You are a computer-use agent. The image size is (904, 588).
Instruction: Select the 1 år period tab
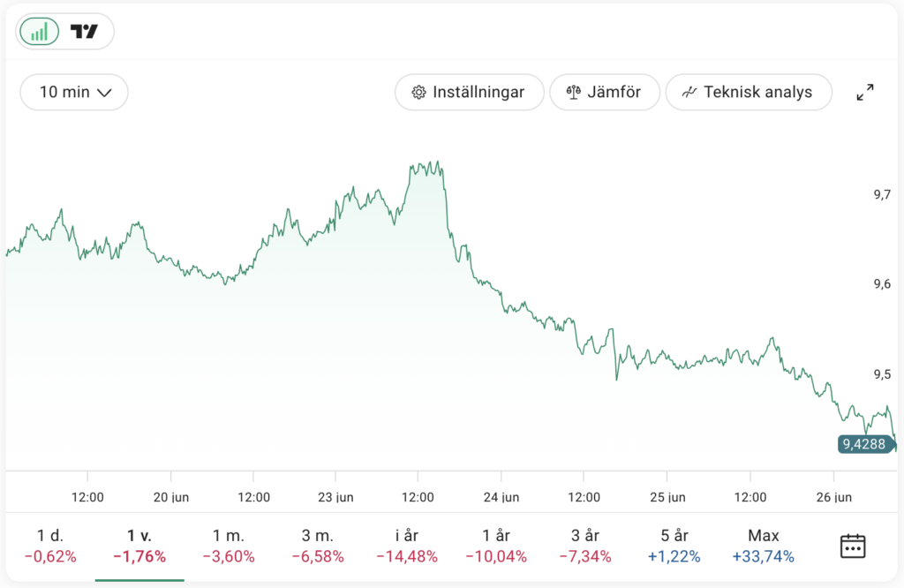pos(497,546)
